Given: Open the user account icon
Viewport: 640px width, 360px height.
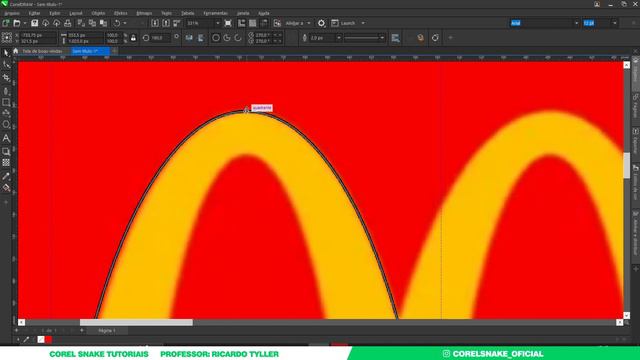Looking at the screenshot, I should 597,4.
